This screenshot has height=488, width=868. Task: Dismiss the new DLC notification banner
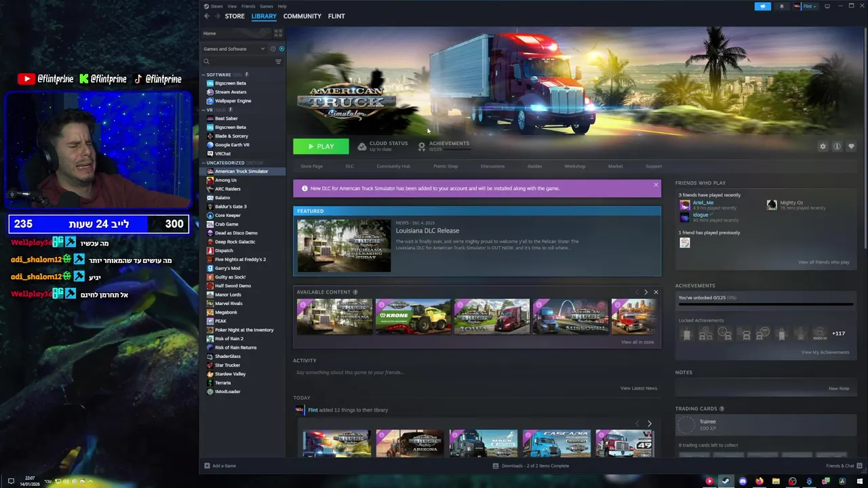(656, 185)
